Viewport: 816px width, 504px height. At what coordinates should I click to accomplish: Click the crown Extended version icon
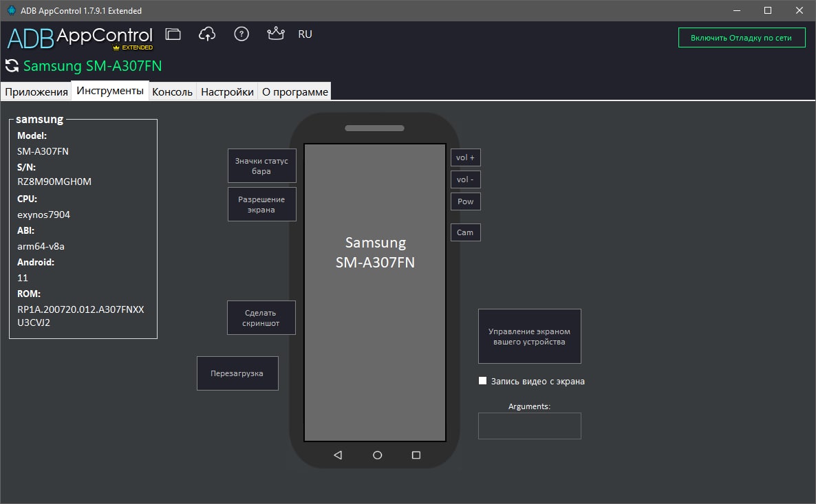click(276, 34)
